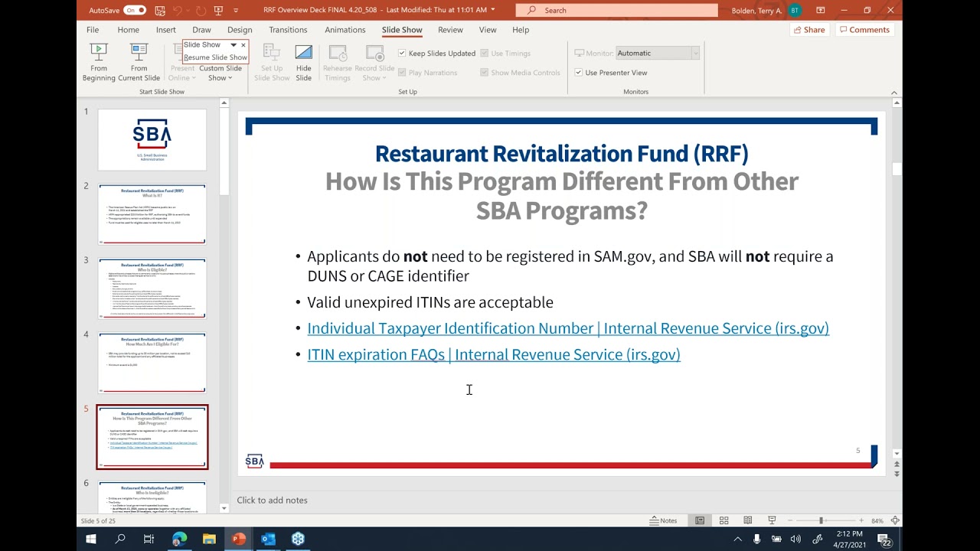Open the ribbon display options icon
This screenshot has width=980, height=551.
click(x=821, y=10)
